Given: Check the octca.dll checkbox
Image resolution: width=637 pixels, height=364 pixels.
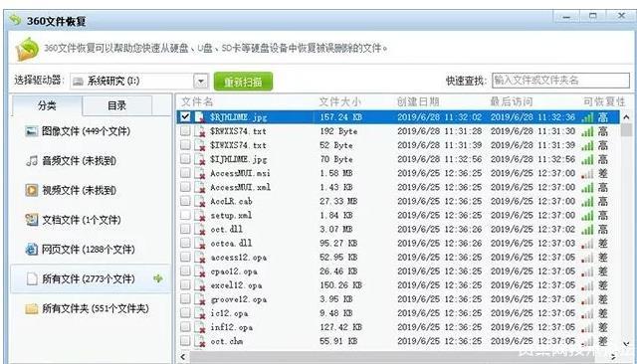Looking at the screenshot, I should pyautogui.click(x=185, y=243).
